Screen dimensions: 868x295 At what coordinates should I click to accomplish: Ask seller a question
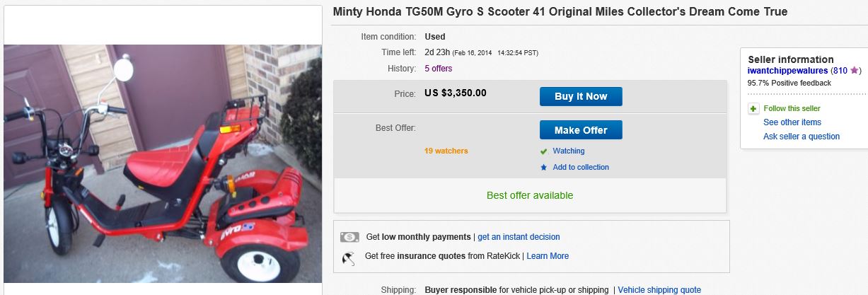pos(801,137)
